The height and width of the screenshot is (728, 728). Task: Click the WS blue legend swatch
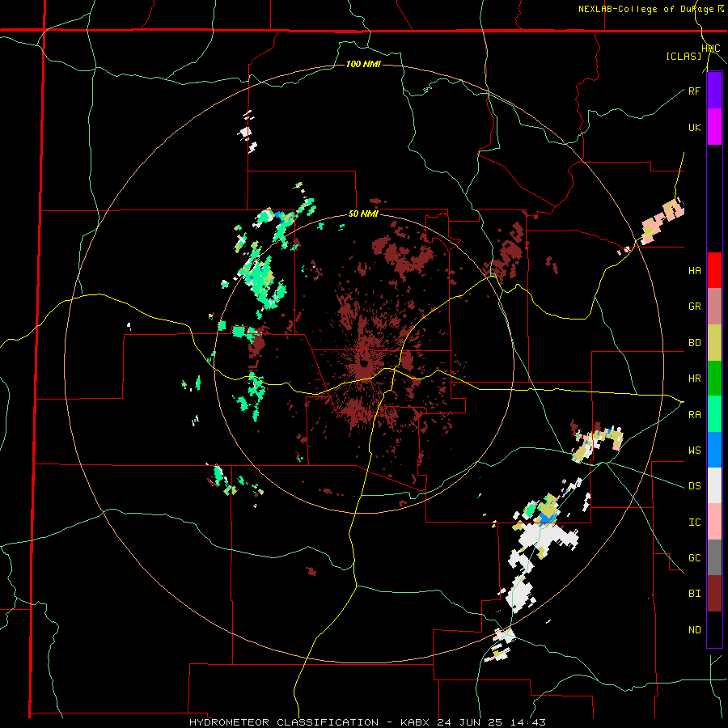714,450
